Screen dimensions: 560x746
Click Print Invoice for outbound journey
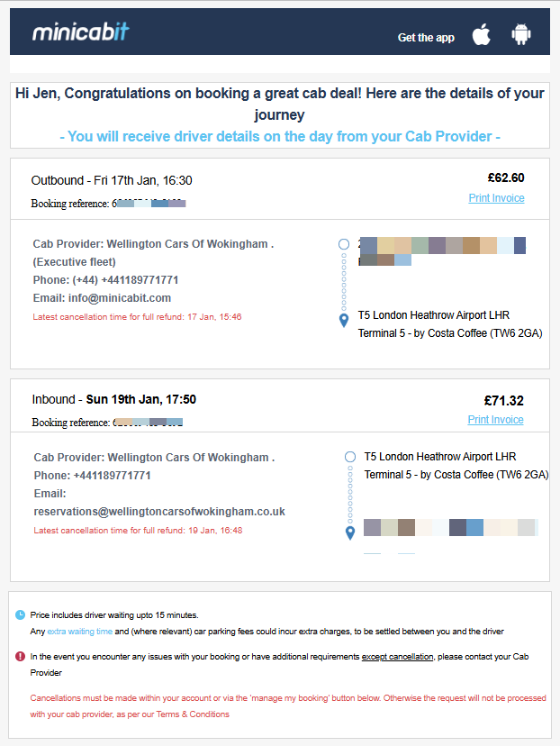(496, 198)
